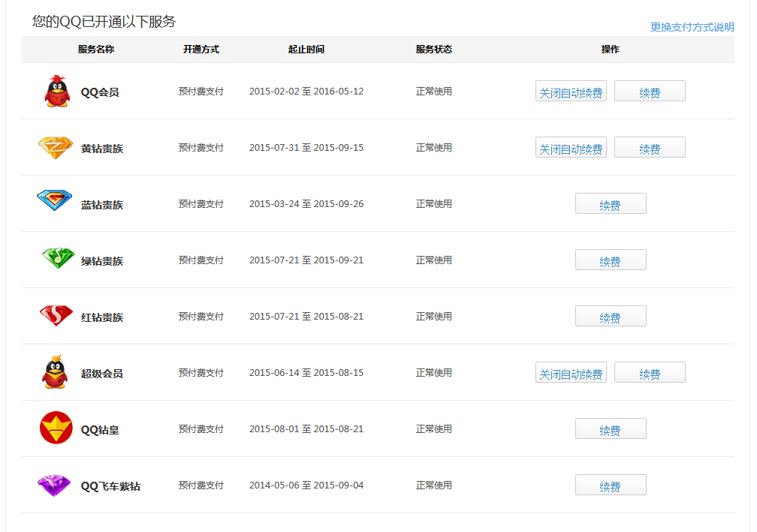The width and height of the screenshot is (757, 532).
Task: Click 预付费支付 in the QQ会员 row
Action: tap(201, 91)
